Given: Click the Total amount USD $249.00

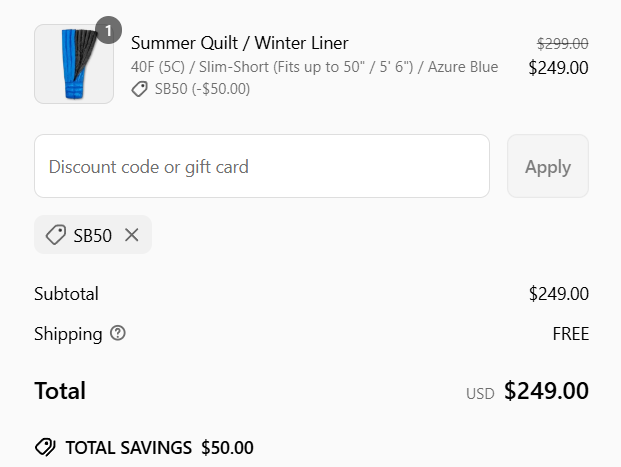Looking at the screenshot, I should [527, 391].
